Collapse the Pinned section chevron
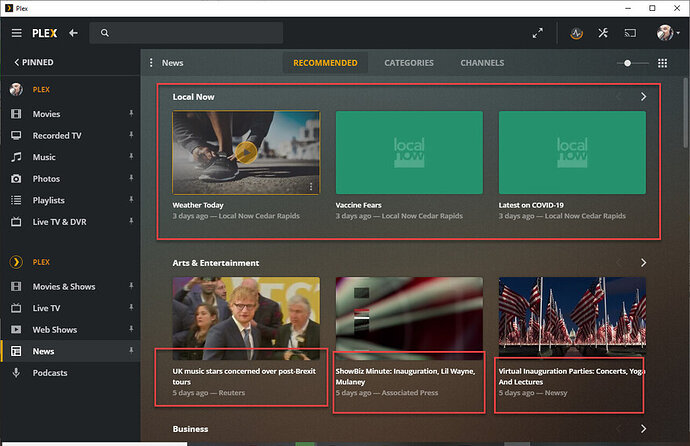690x446 pixels. pos(17,62)
